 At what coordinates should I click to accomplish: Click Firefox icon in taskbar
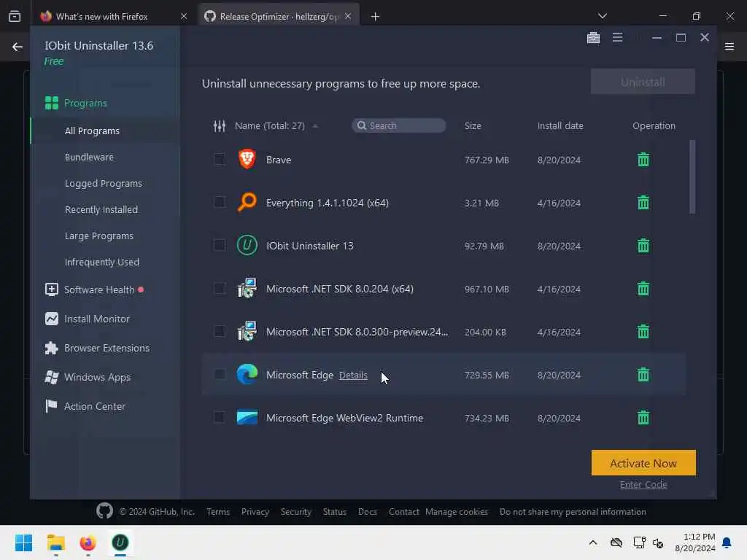coord(88,542)
